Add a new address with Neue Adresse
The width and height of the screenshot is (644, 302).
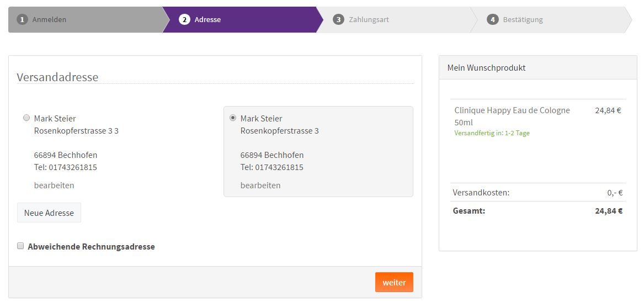tap(49, 213)
